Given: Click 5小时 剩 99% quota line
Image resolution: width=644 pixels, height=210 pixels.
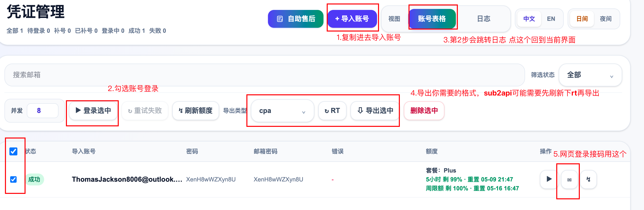Looking at the screenshot, I should (x=469, y=179).
